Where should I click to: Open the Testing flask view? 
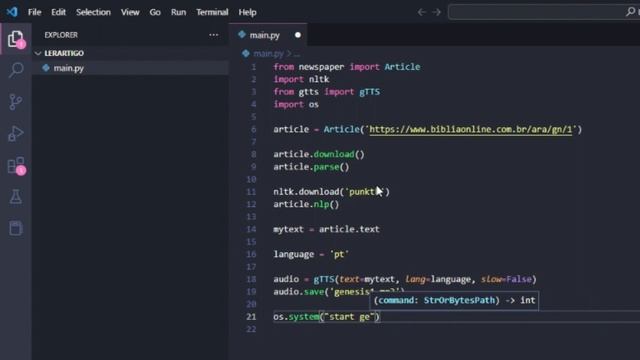[16, 197]
